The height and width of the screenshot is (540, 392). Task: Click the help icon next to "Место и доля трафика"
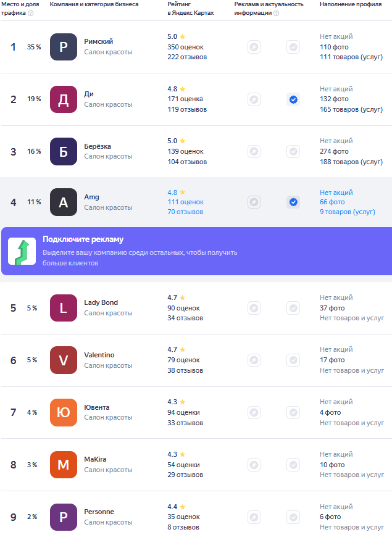click(31, 13)
